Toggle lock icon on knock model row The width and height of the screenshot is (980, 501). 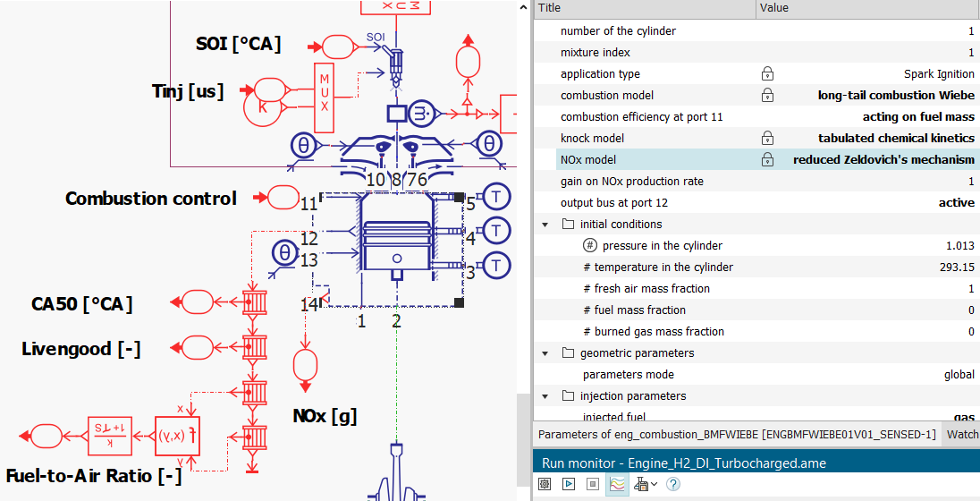click(x=767, y=139)
